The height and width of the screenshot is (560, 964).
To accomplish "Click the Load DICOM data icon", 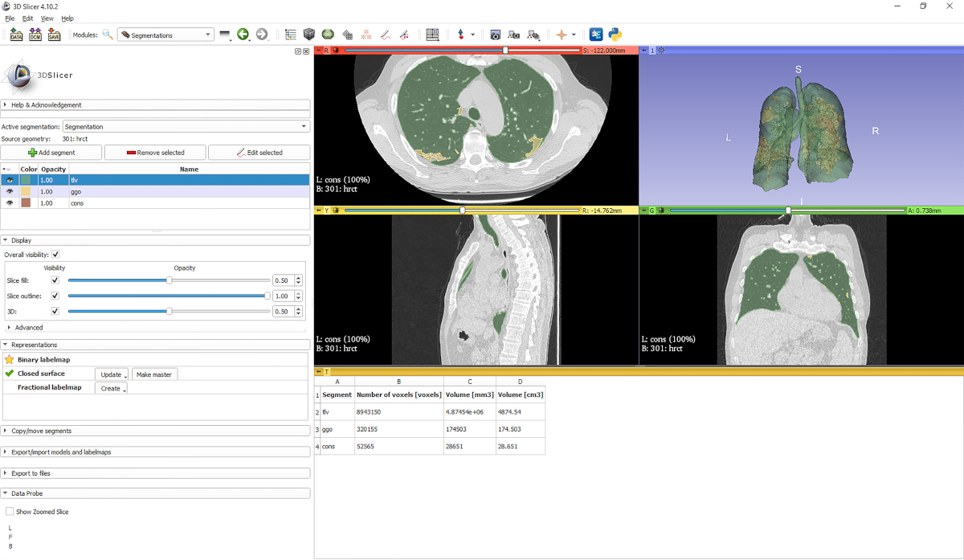I will coord(35,35).
